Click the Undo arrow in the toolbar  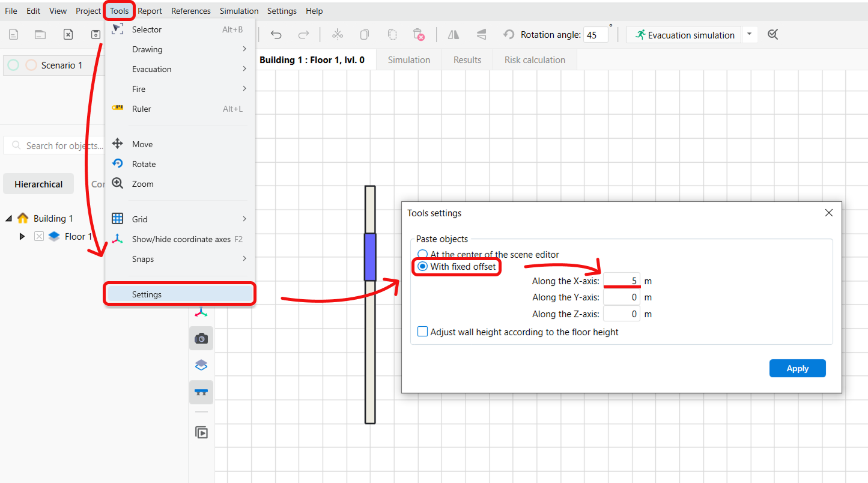276,35
